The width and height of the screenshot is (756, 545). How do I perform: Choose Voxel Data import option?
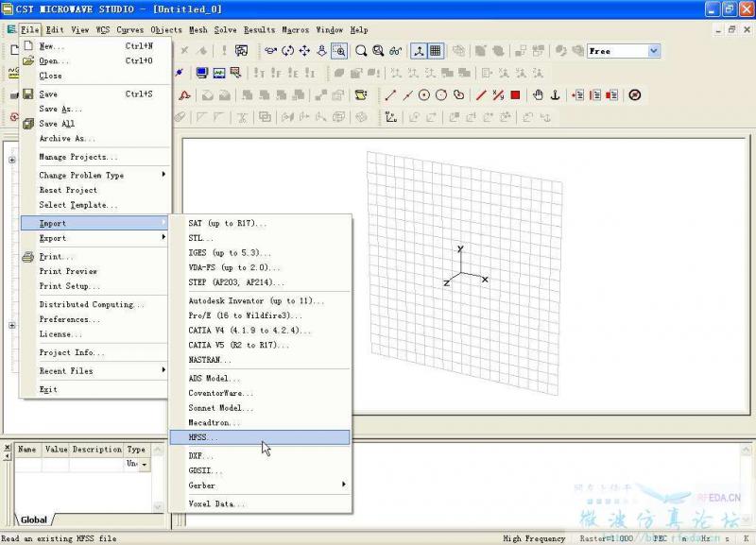[261, 504]
